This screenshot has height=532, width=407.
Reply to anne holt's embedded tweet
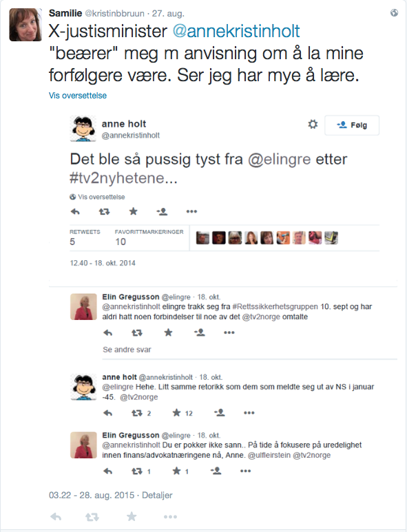coord(75,212)
